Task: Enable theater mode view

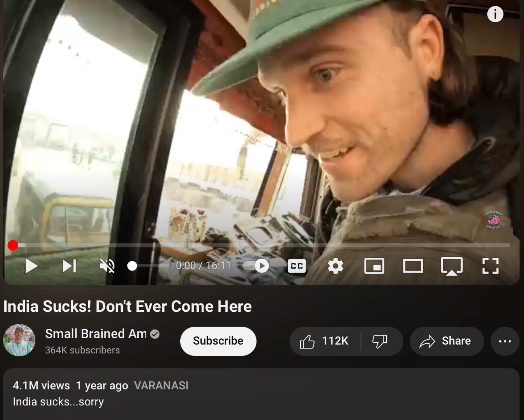Action: click(x=413, y=266)
